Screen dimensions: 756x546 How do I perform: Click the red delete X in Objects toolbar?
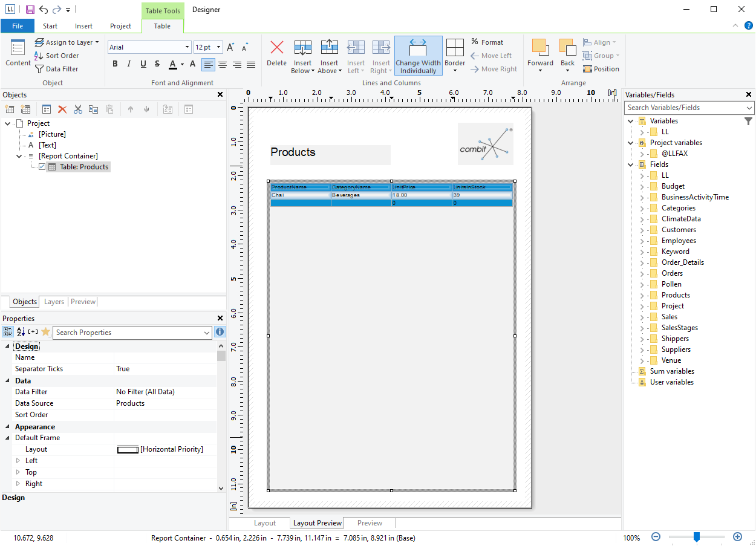pyautogui.click(x=62, y=109)
